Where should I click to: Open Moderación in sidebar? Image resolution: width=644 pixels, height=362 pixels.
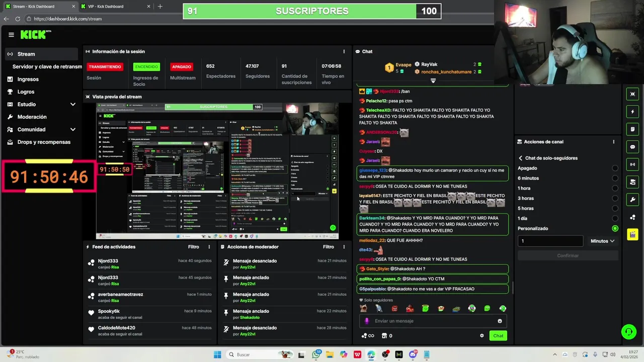click(32, 117)
